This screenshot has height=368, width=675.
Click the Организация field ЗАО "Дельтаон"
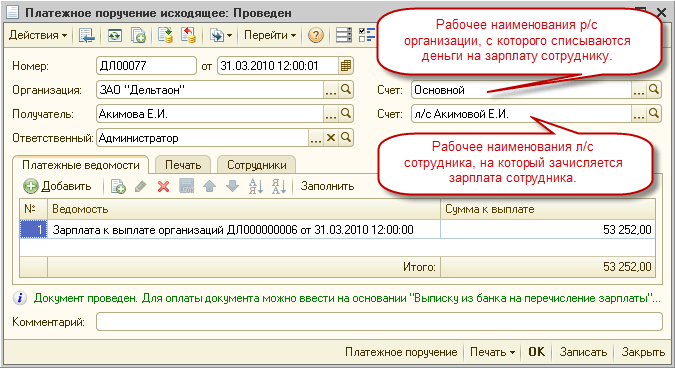[x=210, y=90]
